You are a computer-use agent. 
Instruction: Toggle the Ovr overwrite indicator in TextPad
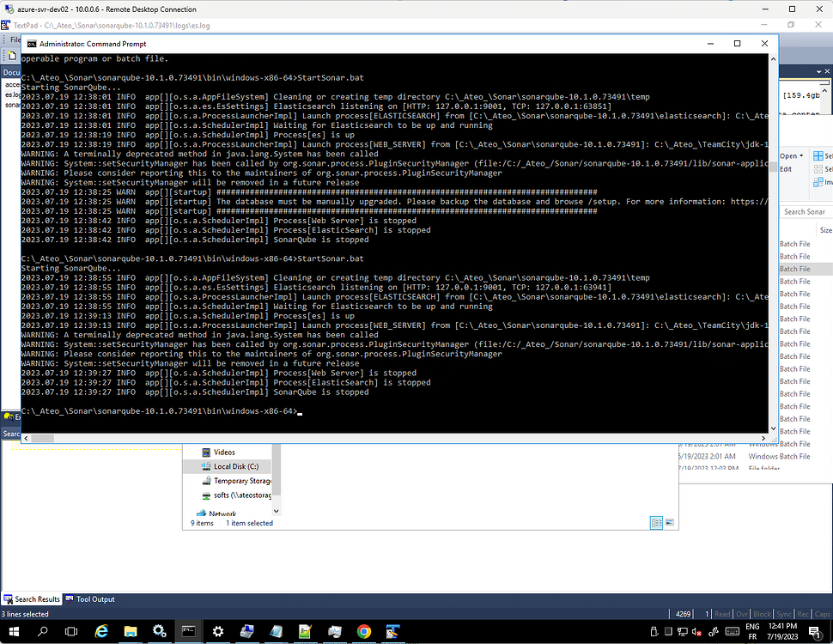click(742, 614)
